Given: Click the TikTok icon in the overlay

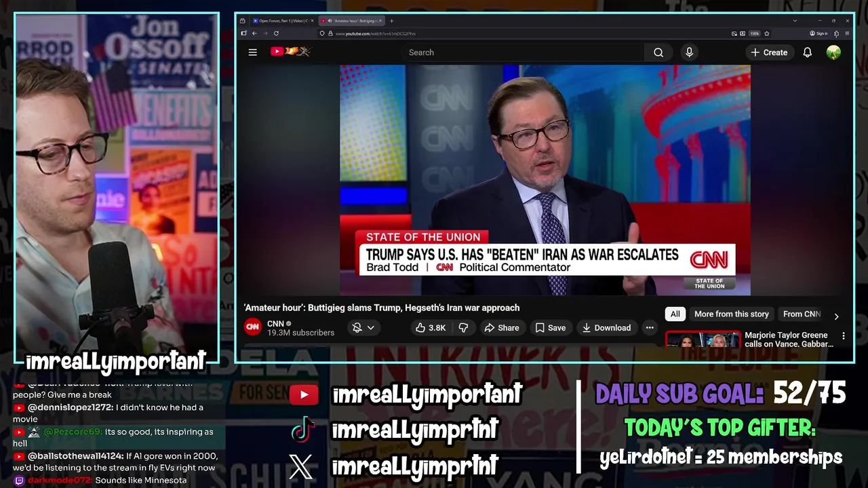Looking at the screenshot, I should [x=303, y=429].
